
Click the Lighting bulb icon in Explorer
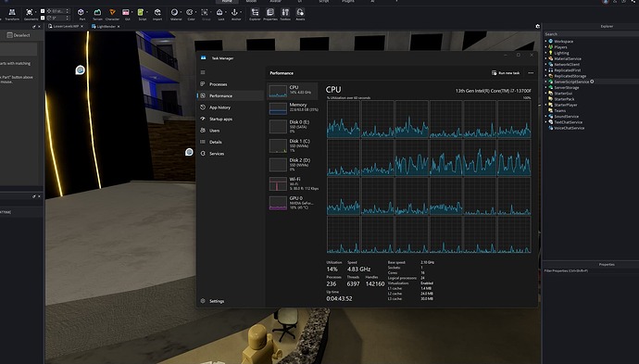click(x=551, y=53)
